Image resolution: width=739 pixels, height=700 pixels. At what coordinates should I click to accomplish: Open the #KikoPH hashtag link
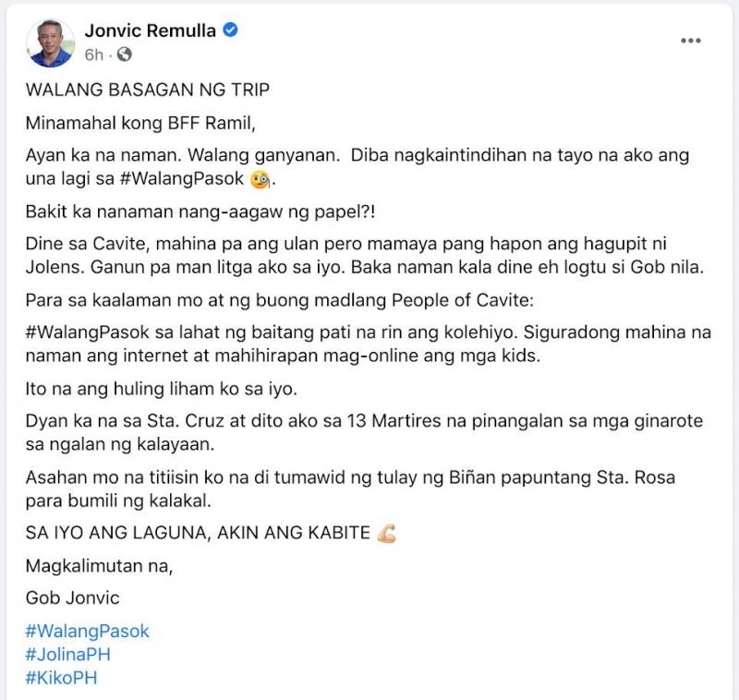[61, 678]
